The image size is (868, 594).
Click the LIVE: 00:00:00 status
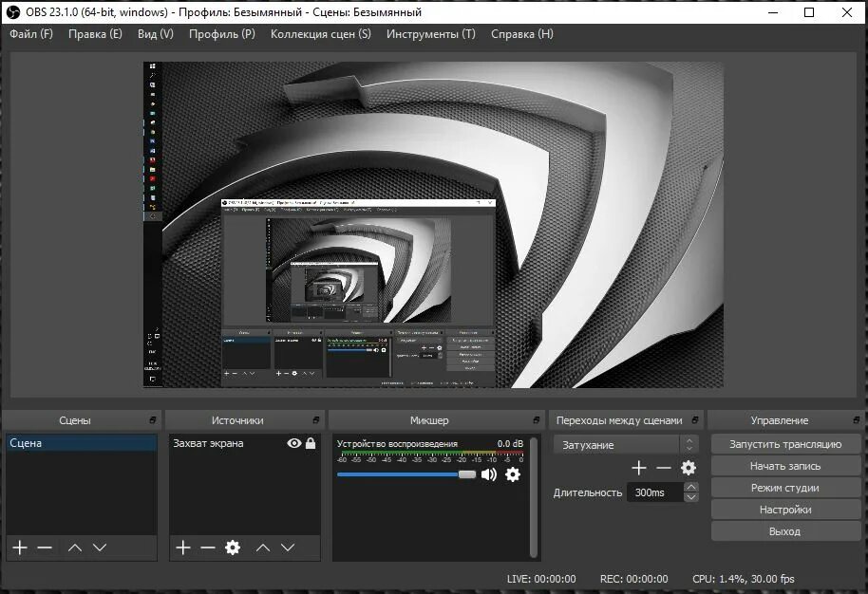541,579
